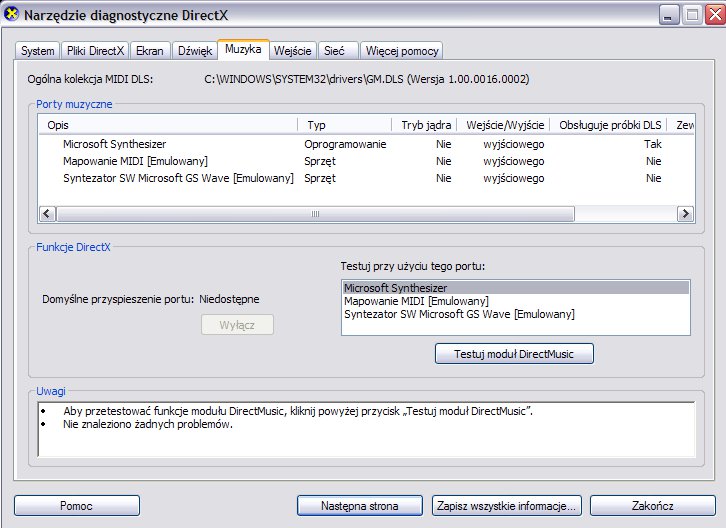Select Mapowanie MIDI [Emulowany] row in ports table

click(366, 161)
